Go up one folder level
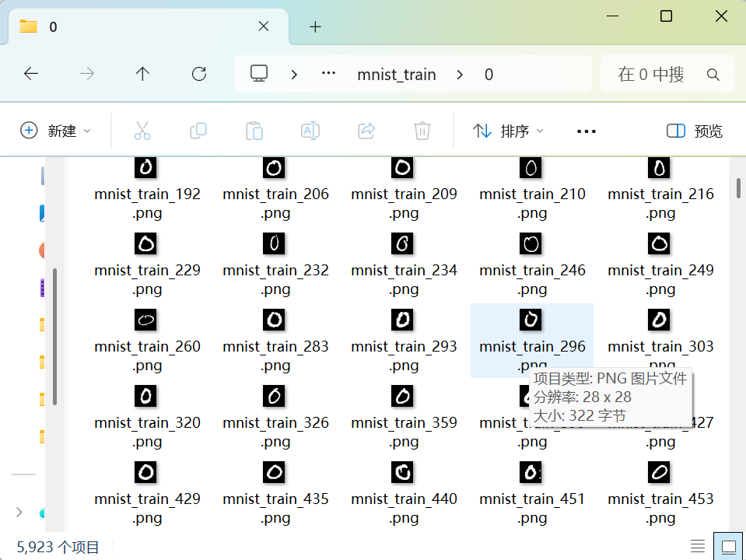 [x=142, y=74]
